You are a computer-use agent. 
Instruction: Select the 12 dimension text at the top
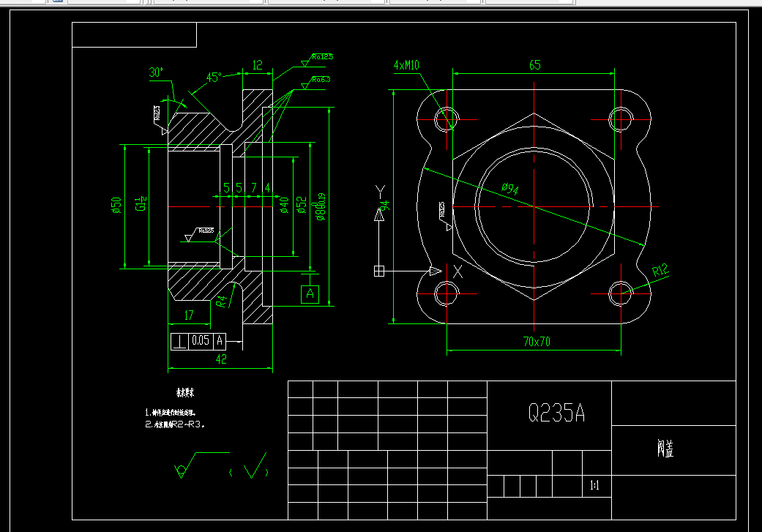click(258, 65)
